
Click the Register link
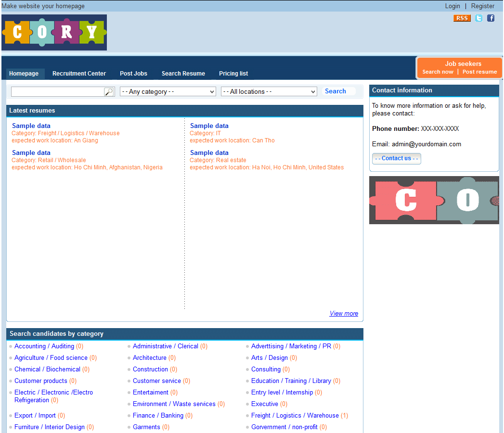click(x=483, y=6)
